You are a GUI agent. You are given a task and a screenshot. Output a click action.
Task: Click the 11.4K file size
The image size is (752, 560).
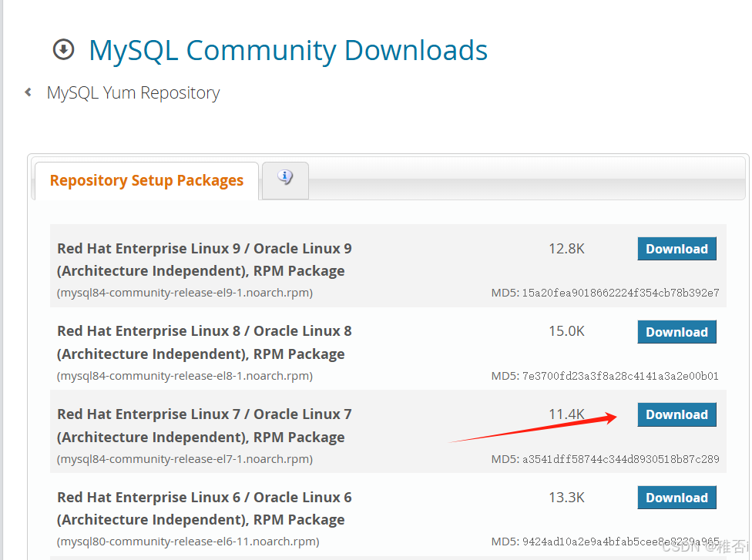(x=566, y=414)
